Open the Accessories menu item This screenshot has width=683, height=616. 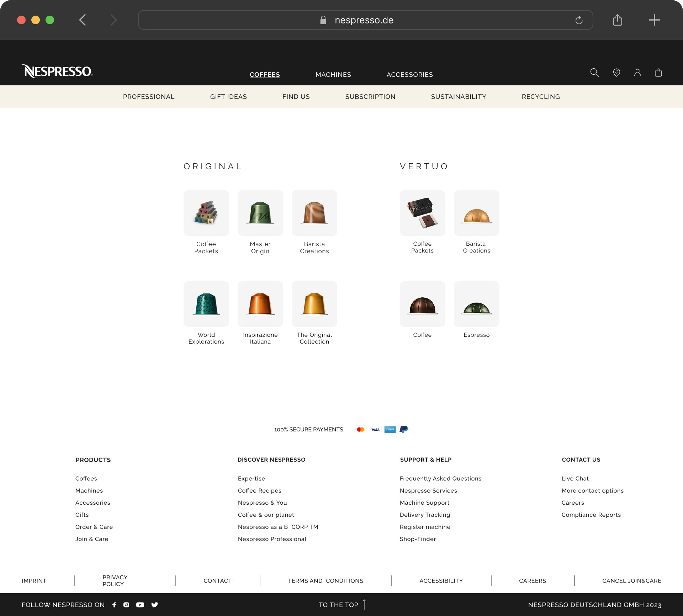point(409,75)
